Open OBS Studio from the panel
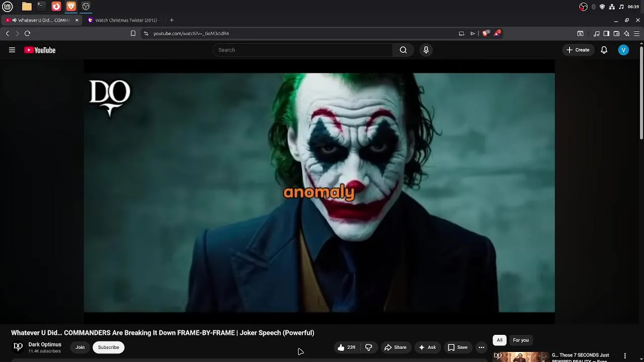 pyautogui.click(x=86, y=7)
